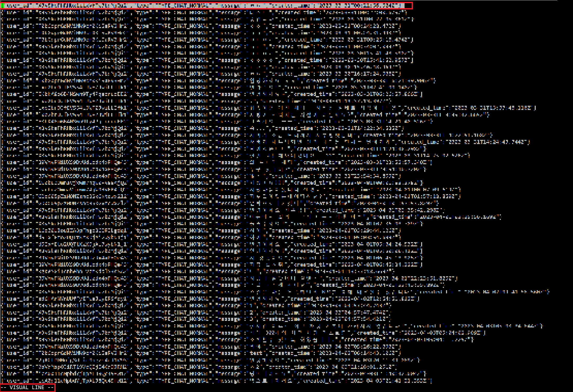The height and width of the screenshot is (392, 573).
Task: Click the highlighted first line of text
Action: pos(202,6)
